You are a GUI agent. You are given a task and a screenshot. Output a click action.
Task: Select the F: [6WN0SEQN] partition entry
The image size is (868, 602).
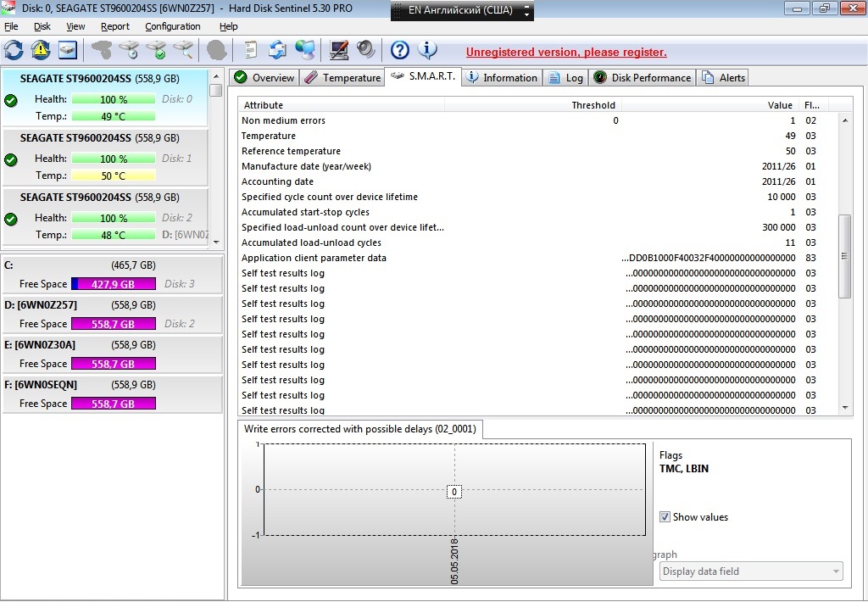coord(113,393)
